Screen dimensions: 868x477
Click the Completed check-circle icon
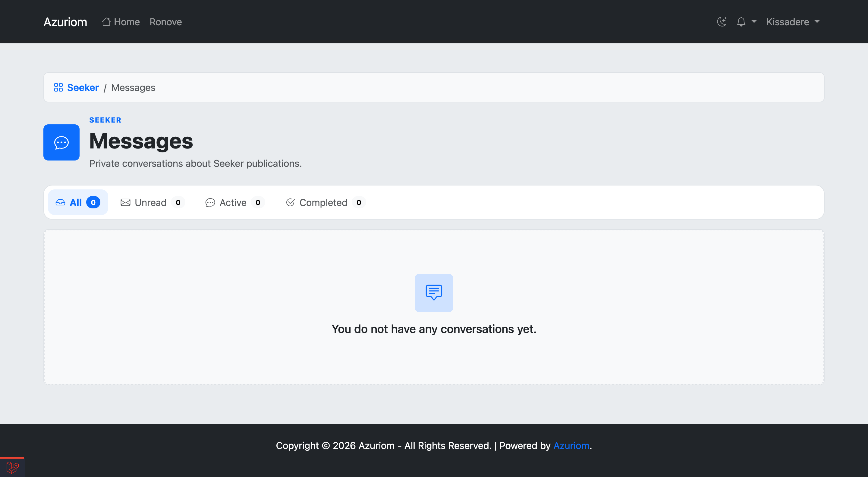(x=290, y=202)
